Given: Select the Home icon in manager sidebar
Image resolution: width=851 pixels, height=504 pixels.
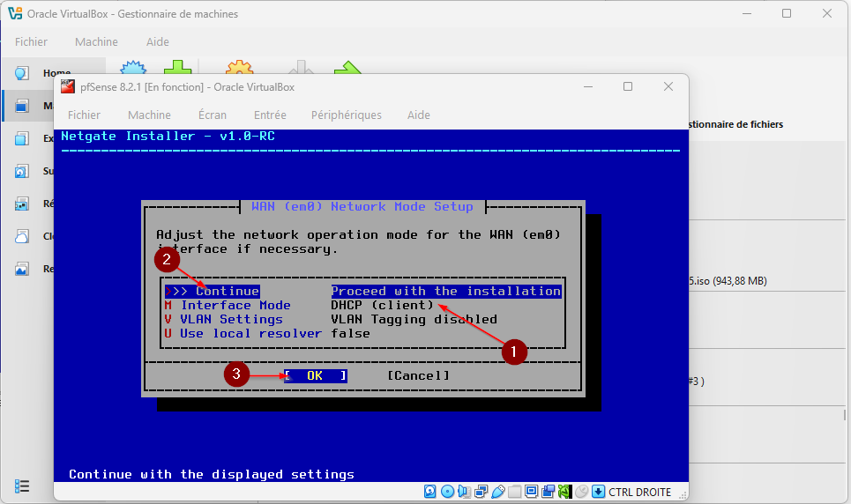Looking at the screenshot, I should (x=22, y=73).
